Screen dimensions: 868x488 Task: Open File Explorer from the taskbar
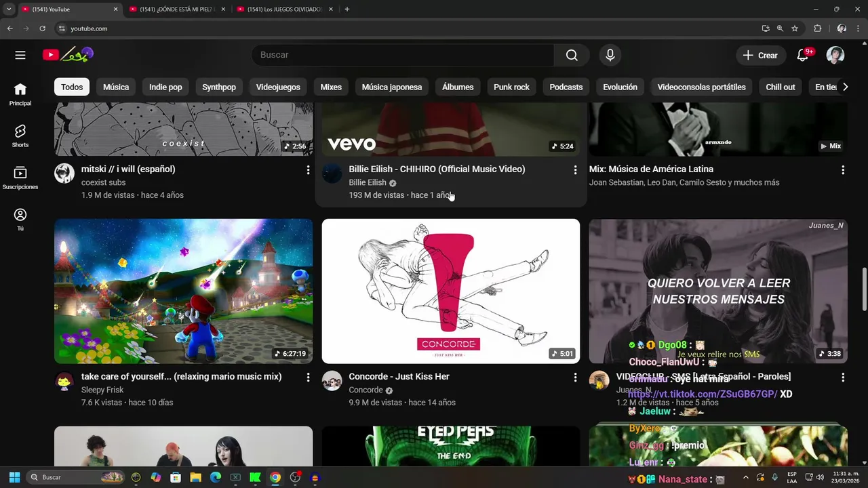point(196,477)
